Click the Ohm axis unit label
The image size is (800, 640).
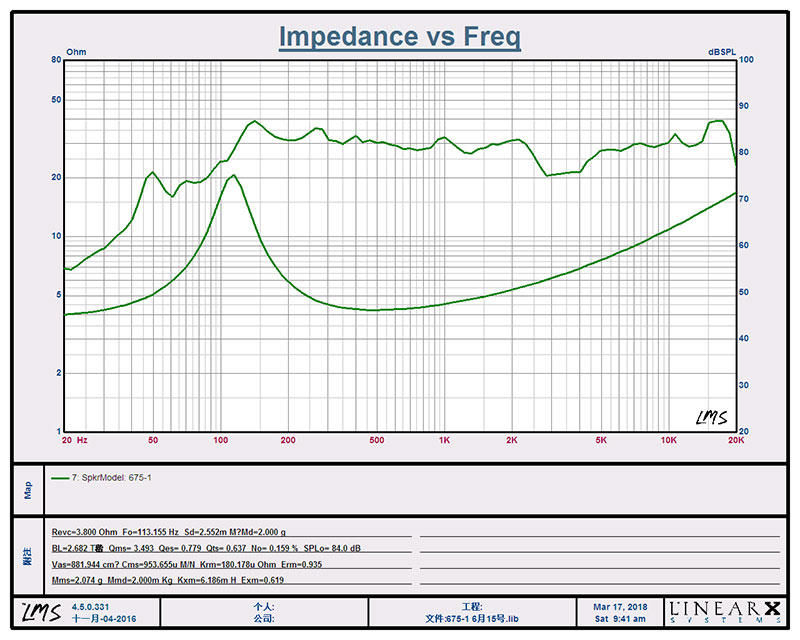[76, 51]
